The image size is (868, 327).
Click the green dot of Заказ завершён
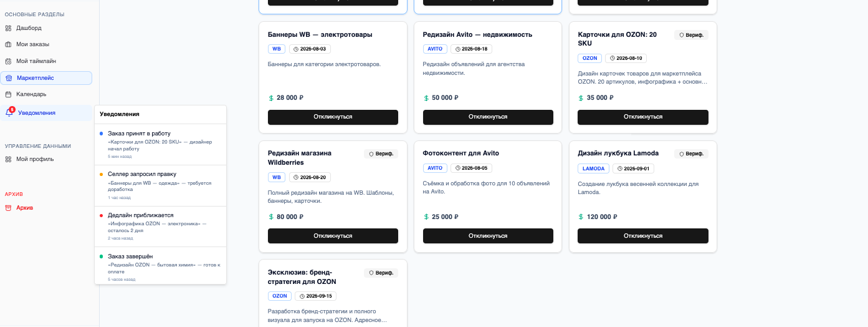click(x=102, y=256)
